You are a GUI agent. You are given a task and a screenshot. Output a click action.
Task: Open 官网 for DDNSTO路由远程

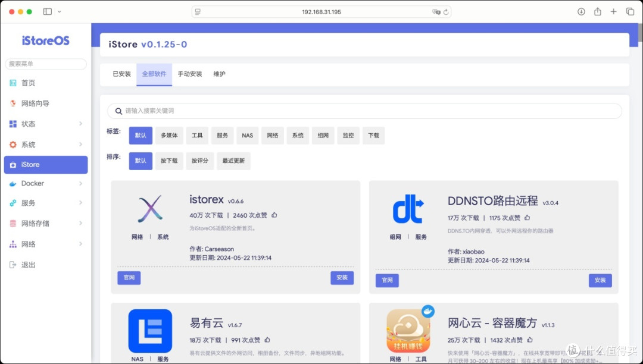pos(387,280)
